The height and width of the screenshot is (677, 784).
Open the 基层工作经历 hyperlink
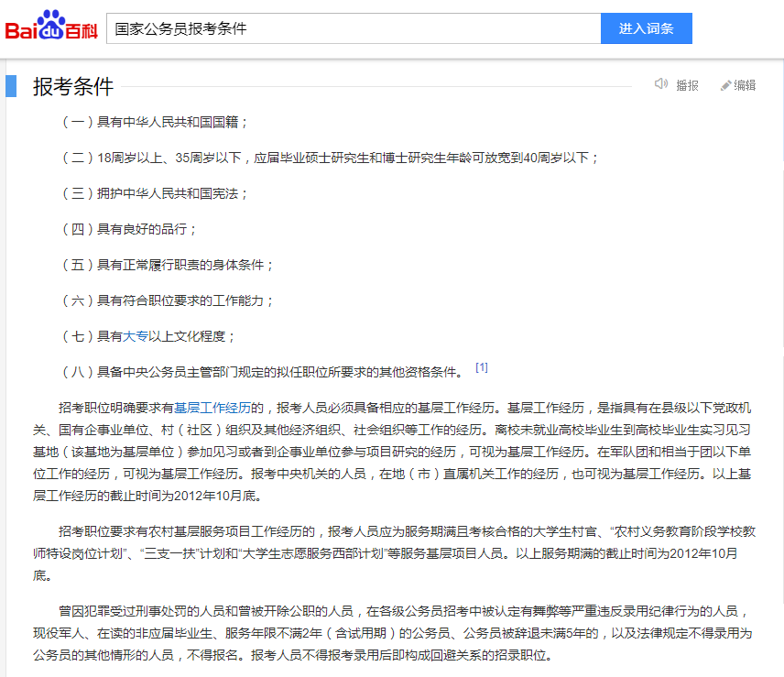click(x=212, y=408)
